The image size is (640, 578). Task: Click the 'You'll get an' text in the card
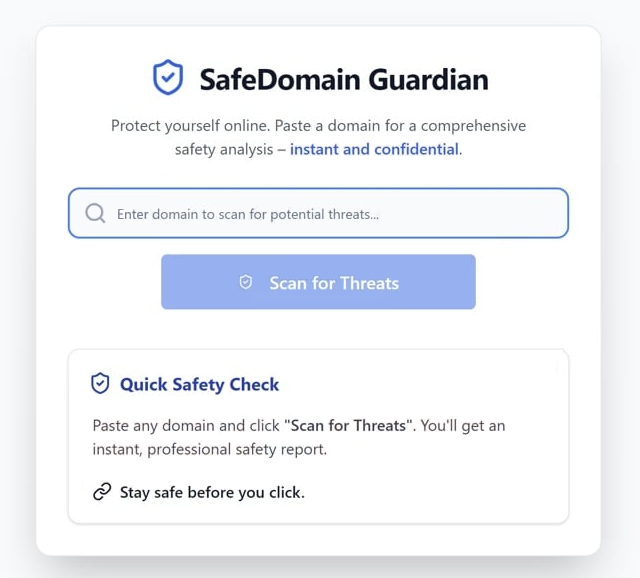point(462,425)
